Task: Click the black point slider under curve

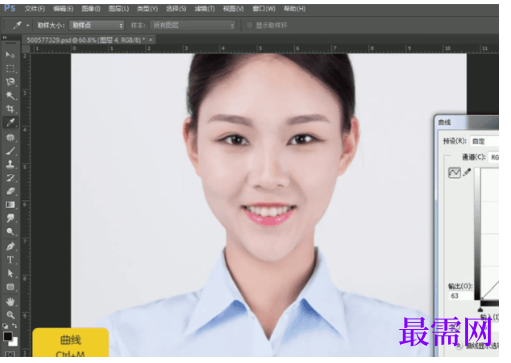Action: pyautogui.click(x=480, y=310)
